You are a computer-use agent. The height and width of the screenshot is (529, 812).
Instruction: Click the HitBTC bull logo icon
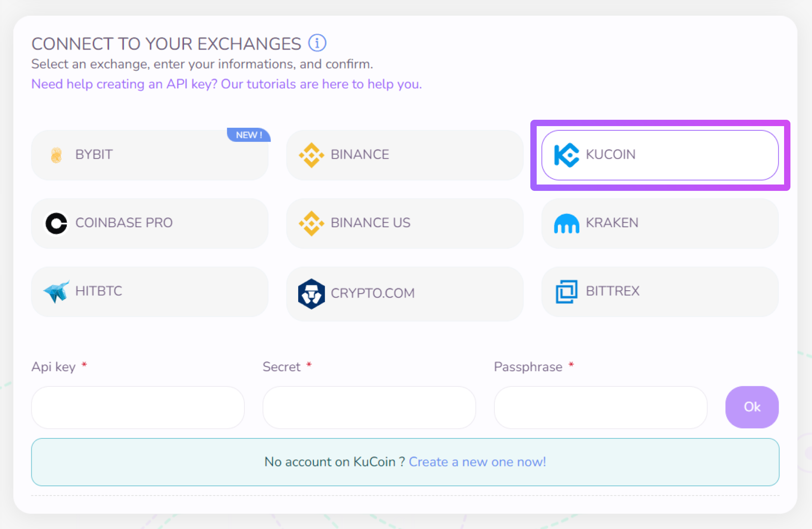click(57, 292)
